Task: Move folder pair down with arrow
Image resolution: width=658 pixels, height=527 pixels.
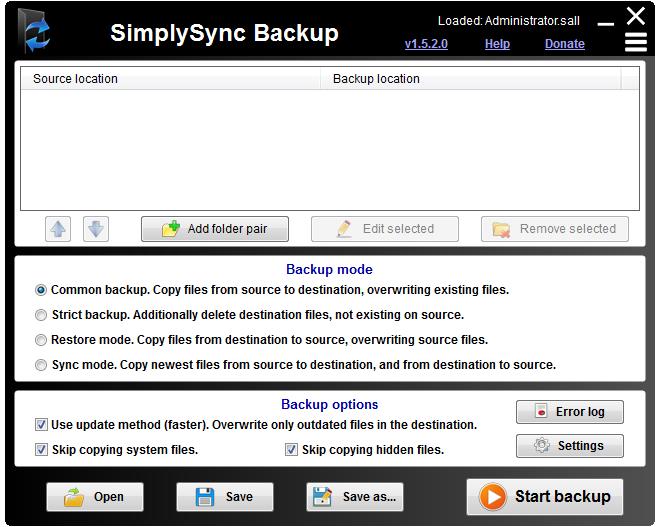Action: pyautogui.click(x=95, y=229)
